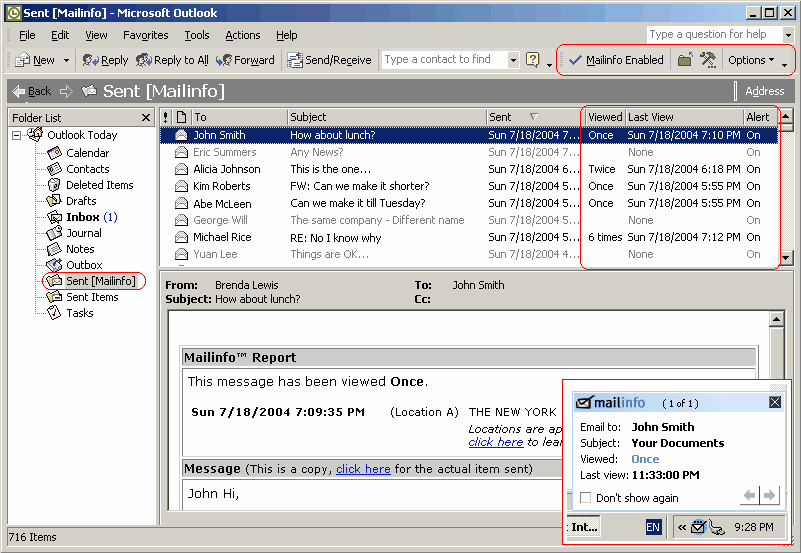
Task: Open the help question box dropdown arrow
Action: (x=788, y=35)
